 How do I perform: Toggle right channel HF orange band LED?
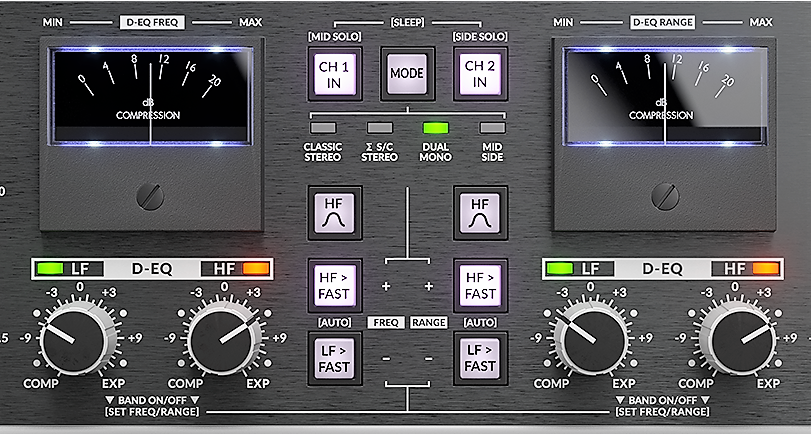tap(765, 268)
